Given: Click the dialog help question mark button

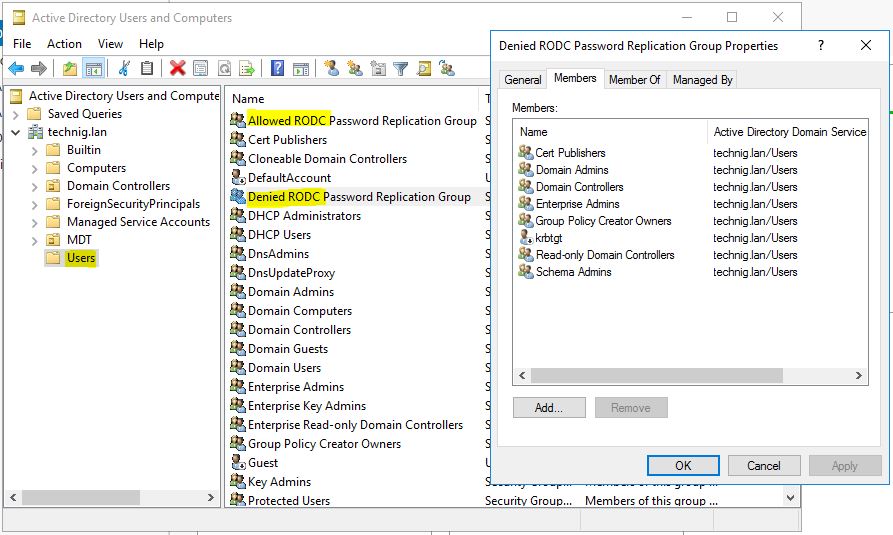Looking at the screenshot, I should click(x=821, y=45).
